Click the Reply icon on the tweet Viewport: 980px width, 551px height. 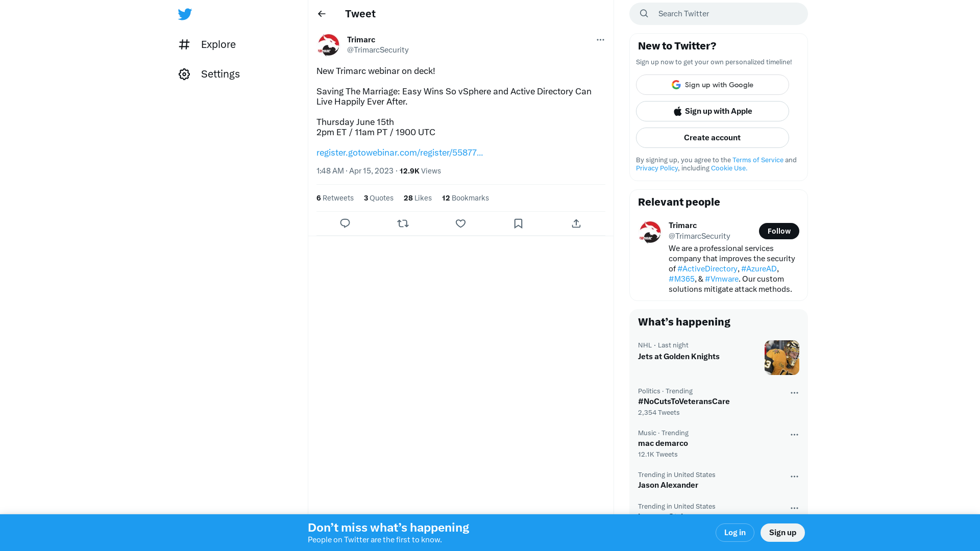point(345,223)
